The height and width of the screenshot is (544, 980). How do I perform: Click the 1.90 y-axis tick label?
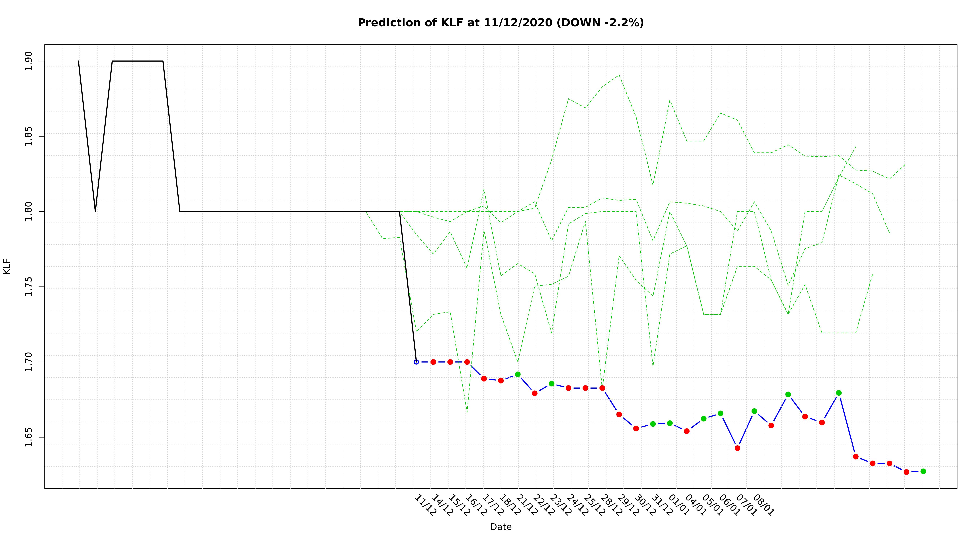[x=29, y=61]
